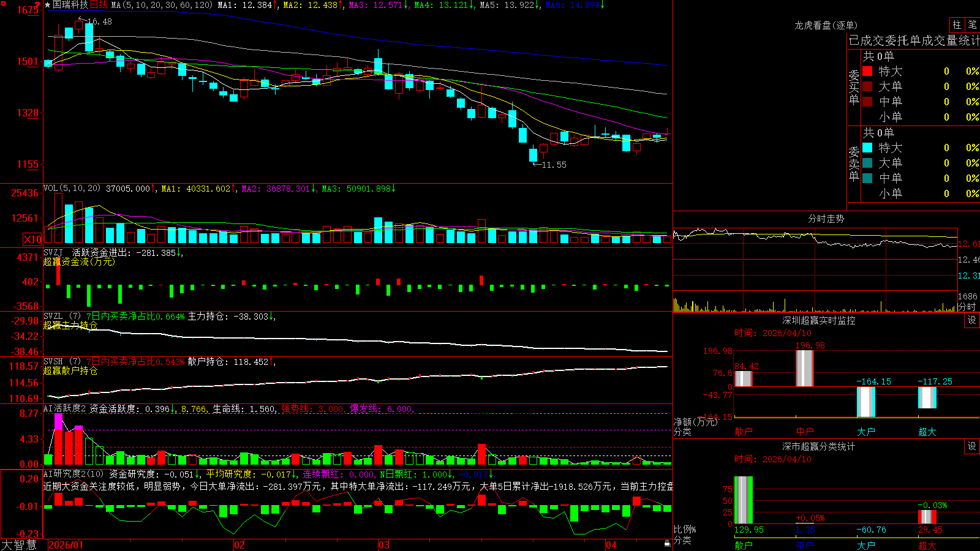
Task: Click the cyan 特大 swatch under 委卖单
Action: (x=867, y=148)
